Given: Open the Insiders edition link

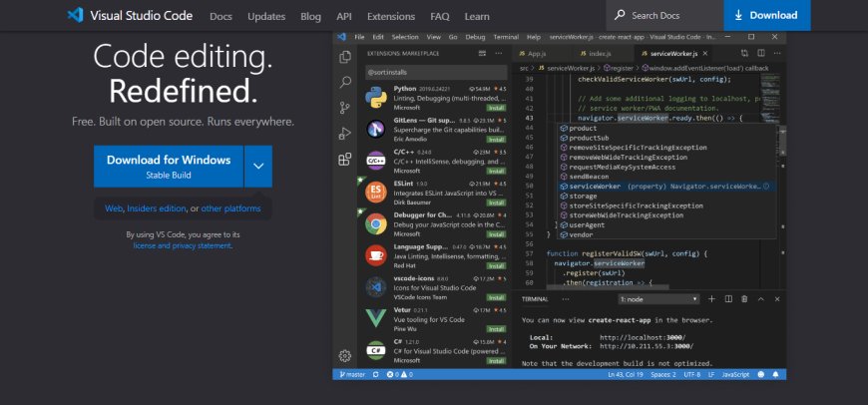Looking at the screenshot, I should [156, 208].
